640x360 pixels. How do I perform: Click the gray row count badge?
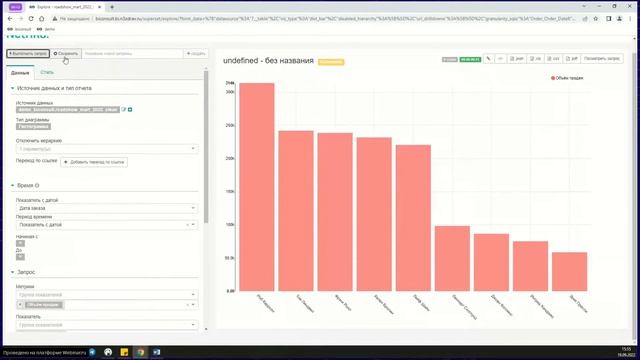tap(450, 60)
